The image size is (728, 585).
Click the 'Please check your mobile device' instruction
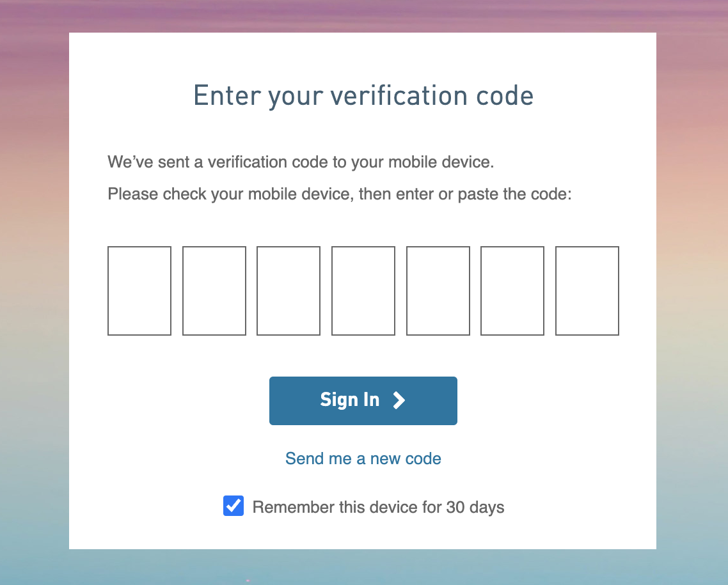tap(340, 194)
